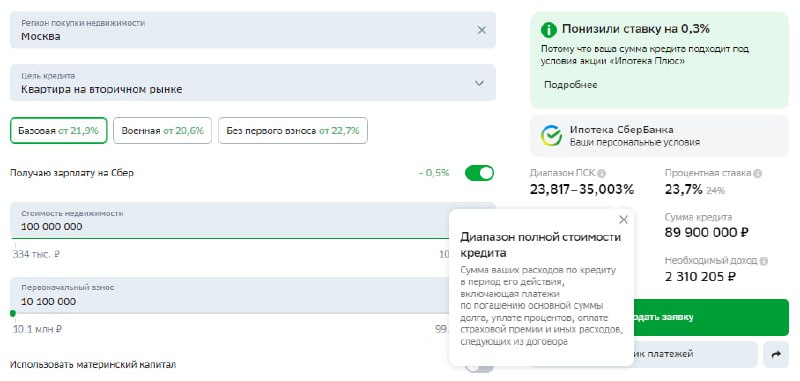Viewport: 800px width, 381px height.
Task: Click the SberBank logo icon
Action: pyautogui.click(x=552, y=136)
